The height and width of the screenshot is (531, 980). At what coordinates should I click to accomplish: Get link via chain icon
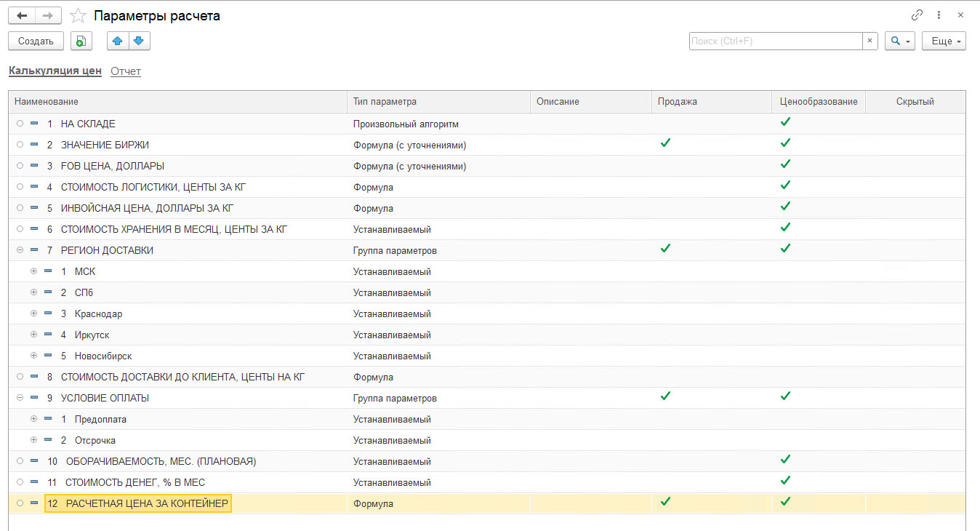point(917,15)
